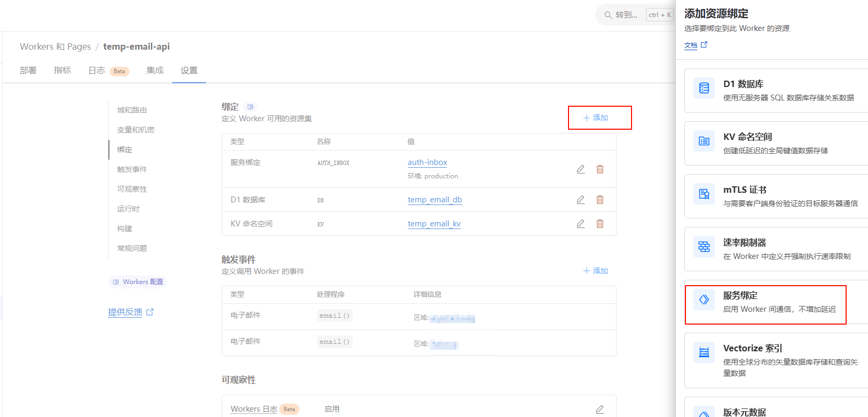This screenshot has width=868, height=417.
Task: Edit the Workers 日志 observability setting
Action: point(599,410)
